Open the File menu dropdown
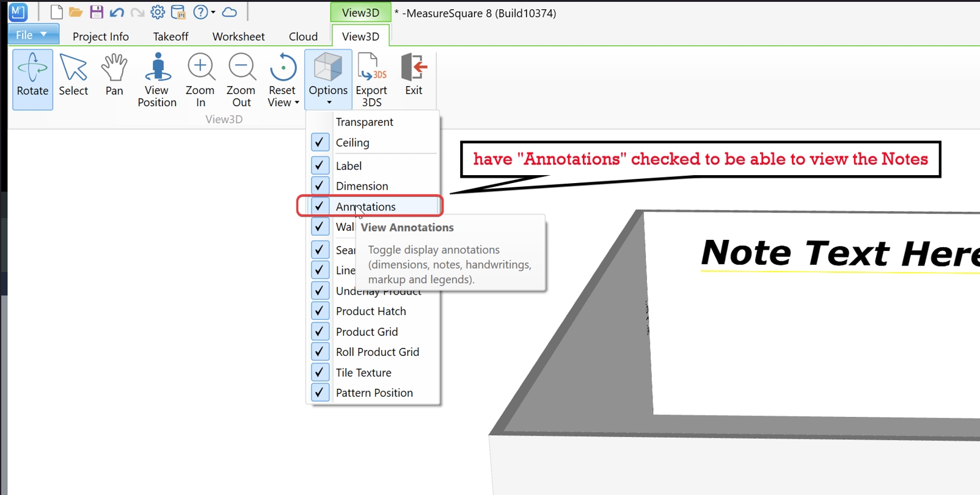This screenshot has width=980, height=495. (x=33, y=35)
